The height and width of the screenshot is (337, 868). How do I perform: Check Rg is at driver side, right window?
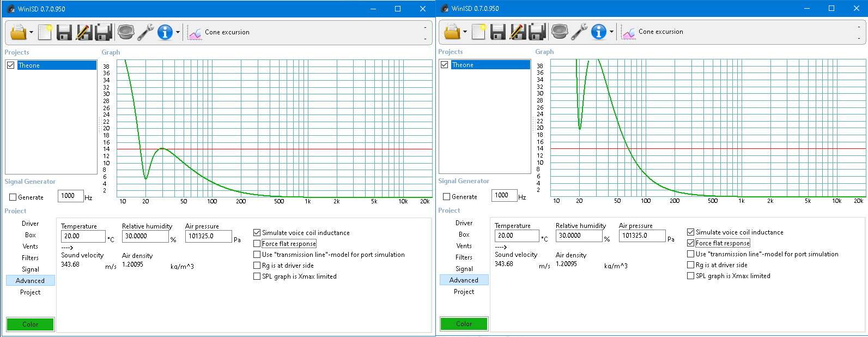tap(690, 264)
